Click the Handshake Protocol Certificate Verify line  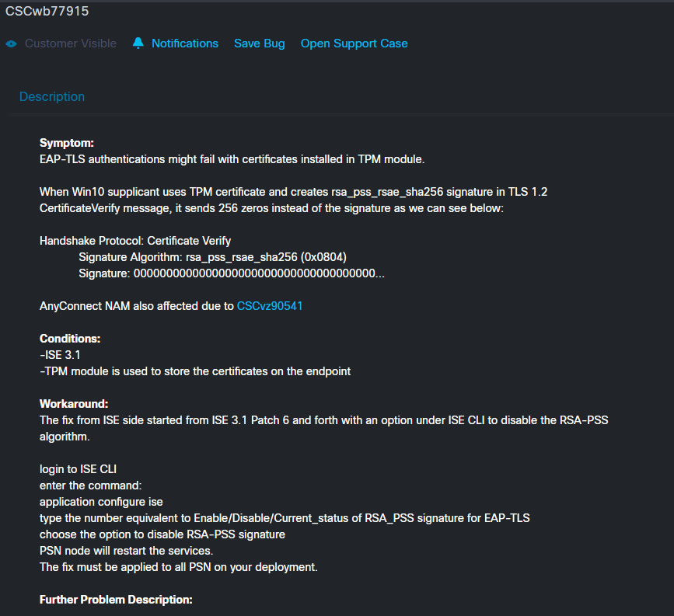[x=135, y=241]
